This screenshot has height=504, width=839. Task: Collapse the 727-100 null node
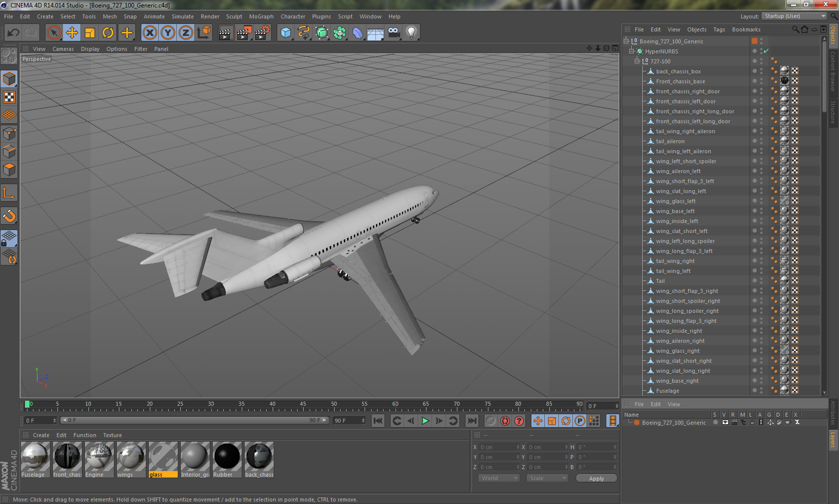pos(637,61)
